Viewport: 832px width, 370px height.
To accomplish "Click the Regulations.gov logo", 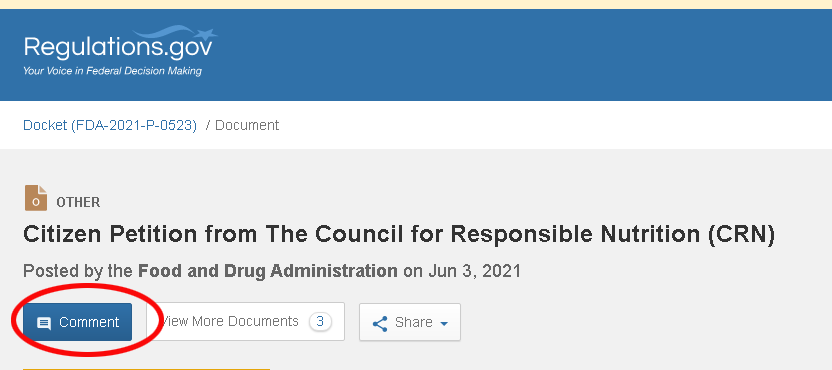I will [x=120, y=51].
